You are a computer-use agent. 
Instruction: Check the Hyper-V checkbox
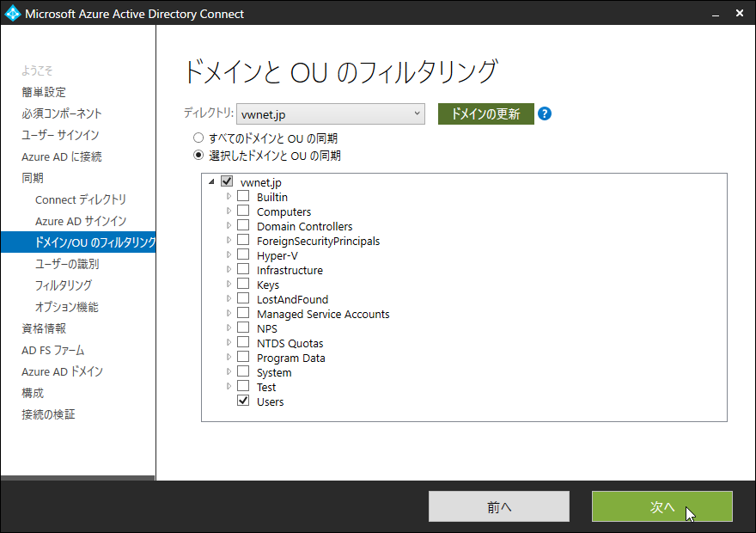tap(243, 254)
